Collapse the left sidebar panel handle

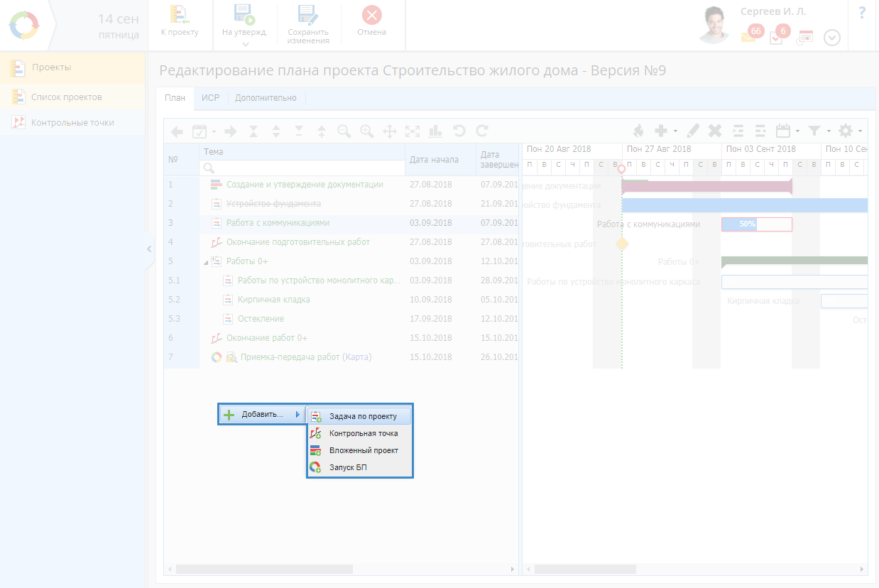tap(149, 249)
